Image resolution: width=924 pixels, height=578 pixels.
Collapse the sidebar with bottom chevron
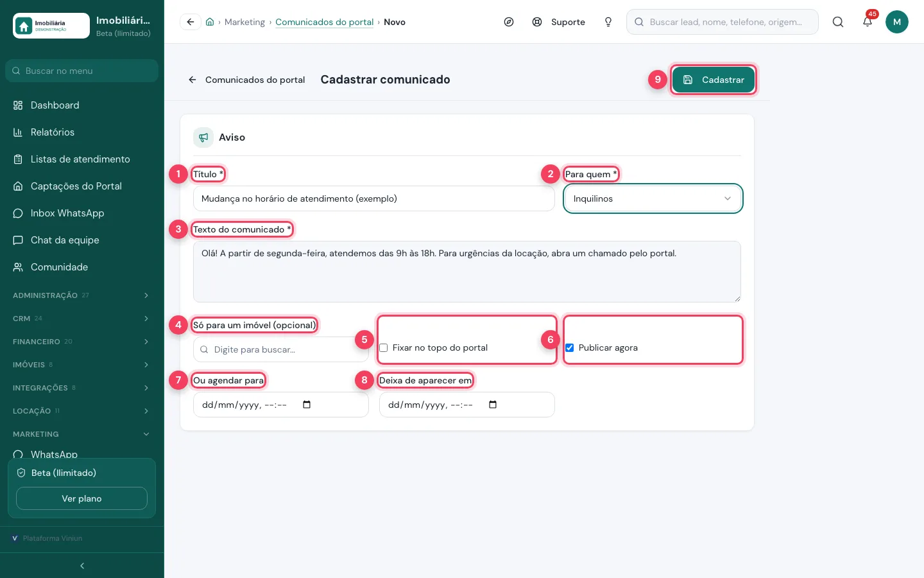(82, 566)
